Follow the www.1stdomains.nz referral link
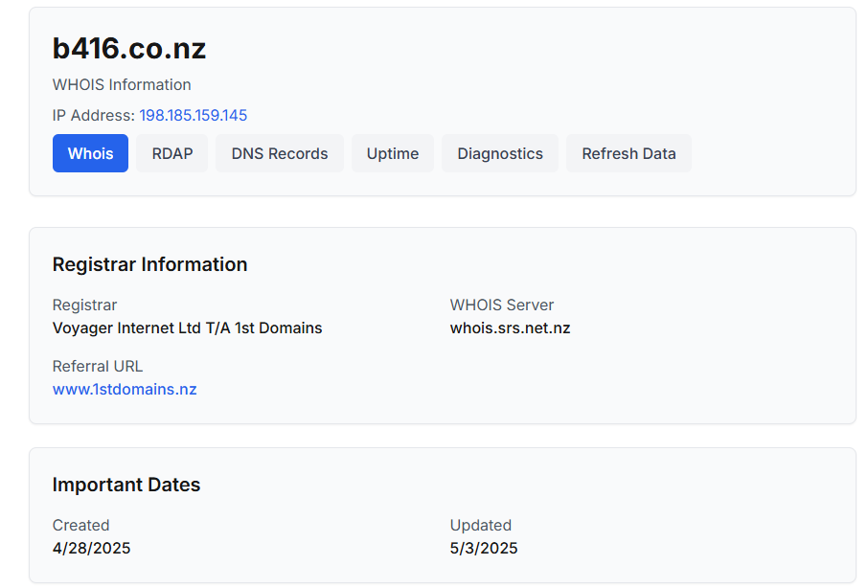Image resolution: width=868 pixels, height=588 pixels. [125, 390]
